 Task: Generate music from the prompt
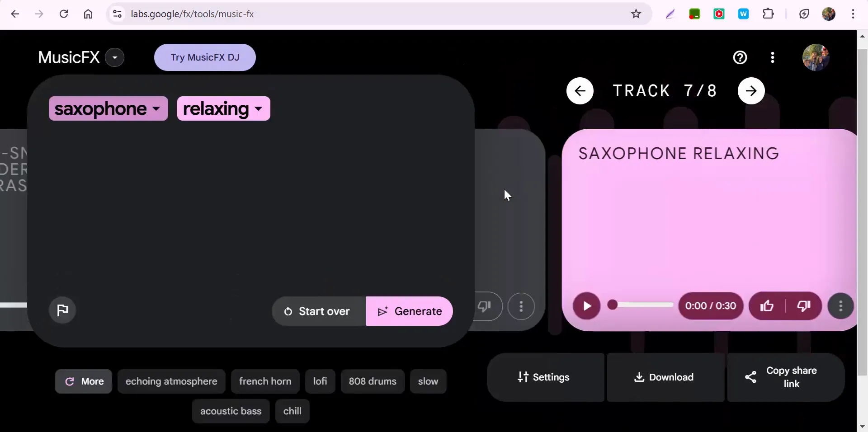pos(410,311)
